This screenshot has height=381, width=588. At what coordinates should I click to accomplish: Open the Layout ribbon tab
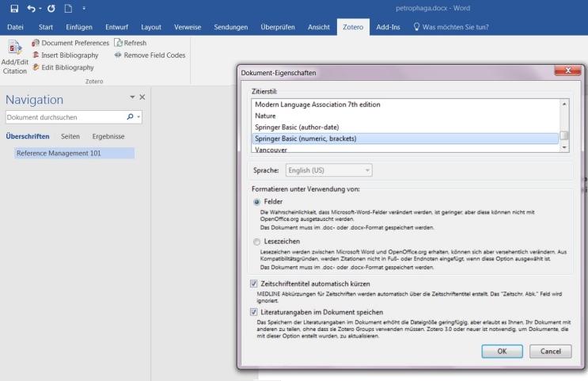tap(151, 27)
